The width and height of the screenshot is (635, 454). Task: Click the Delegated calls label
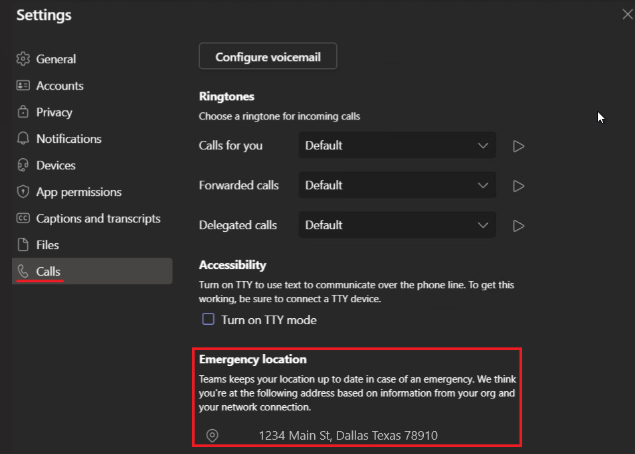coord(238,225)
